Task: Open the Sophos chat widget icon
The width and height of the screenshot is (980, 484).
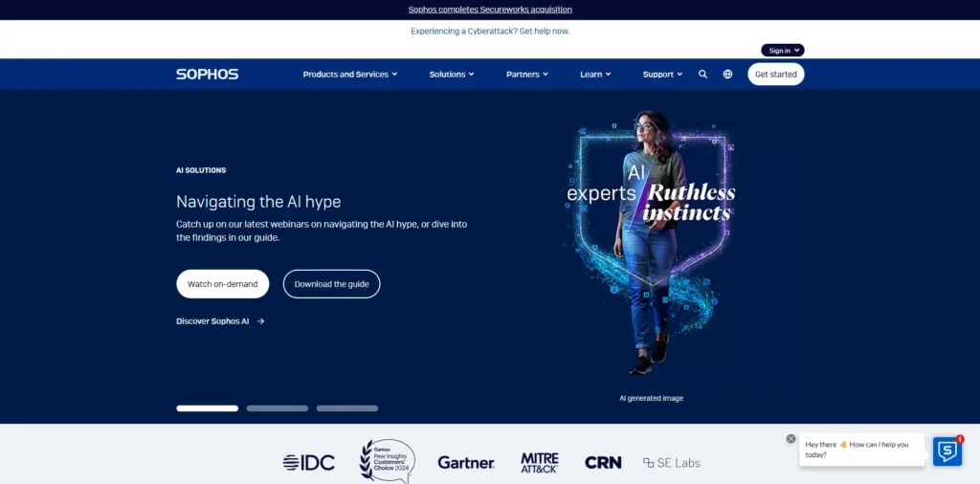Action: [947, 451]
